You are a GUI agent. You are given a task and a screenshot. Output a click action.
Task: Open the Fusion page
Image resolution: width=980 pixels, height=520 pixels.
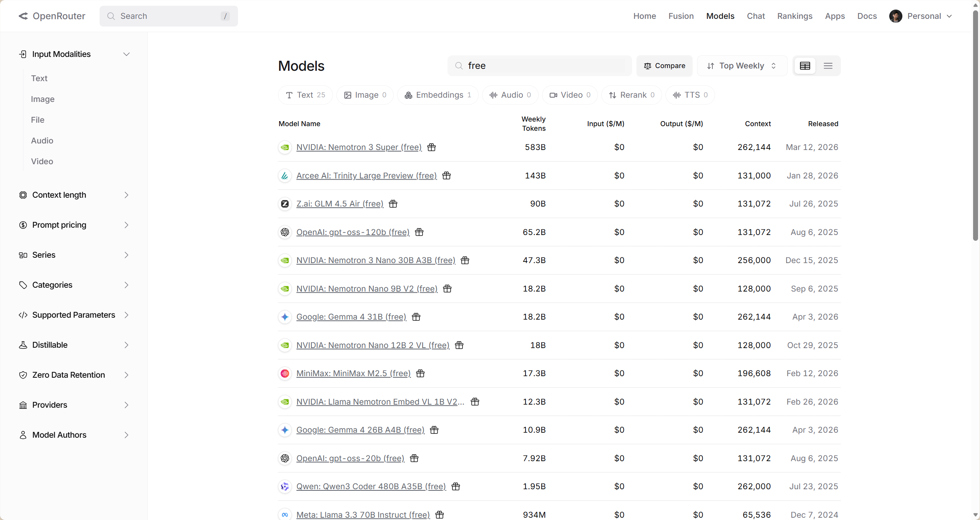pyautogui.click(x=681, y=16)
